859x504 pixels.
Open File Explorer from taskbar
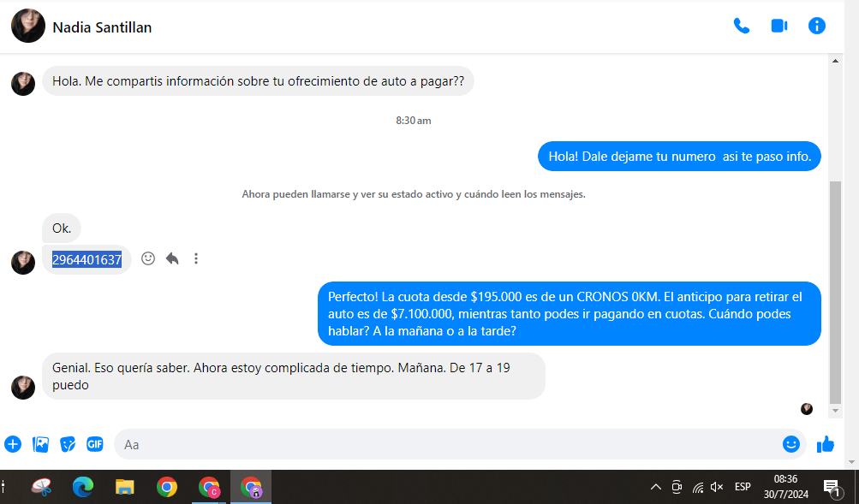(125, 487)
